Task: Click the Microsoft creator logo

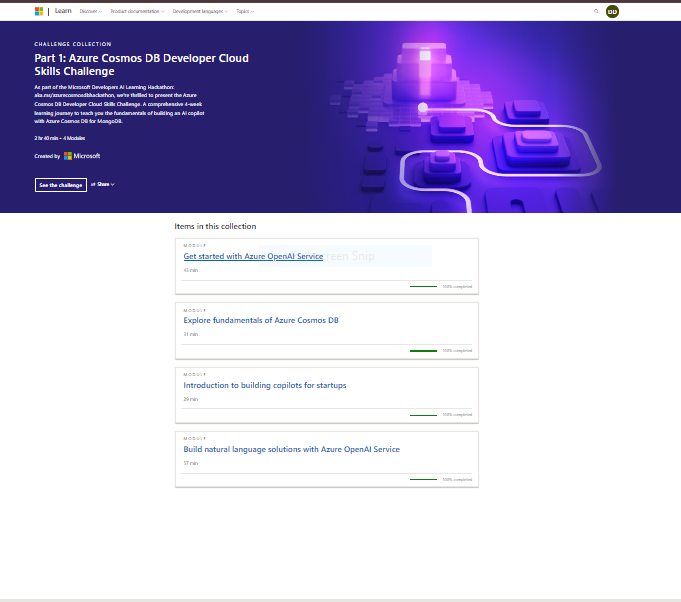Action: (82, 156)
